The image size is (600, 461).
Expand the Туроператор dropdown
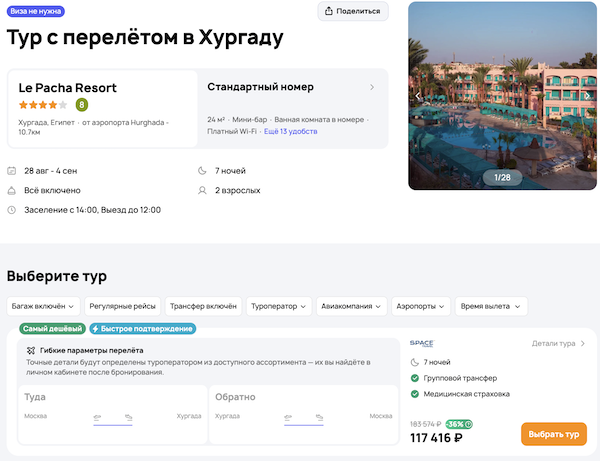pyautogui.click(x=279, y=306)
